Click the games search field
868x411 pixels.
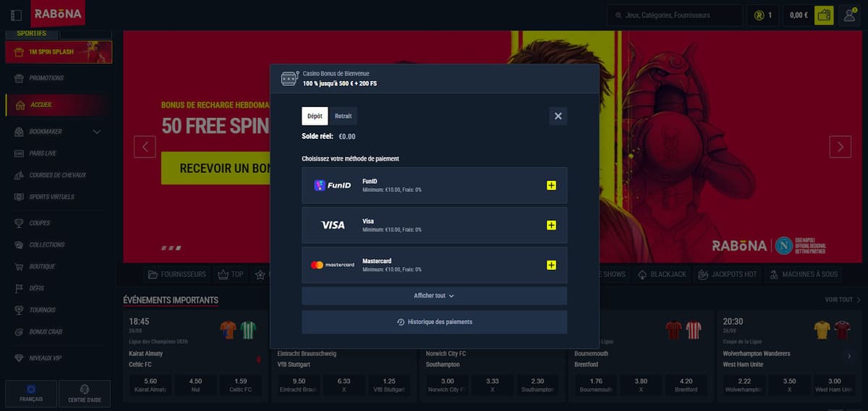(675, 15)
